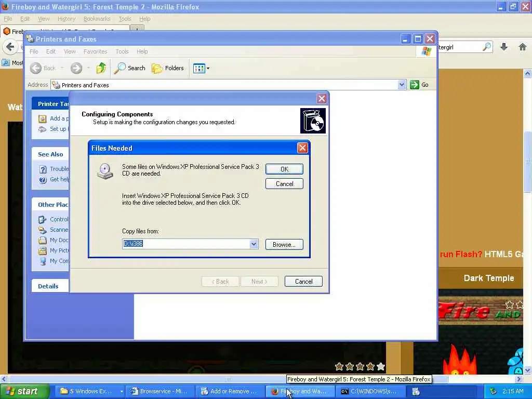532x399 pixels.
Task: Toggle the Folders toolbar button
Action: point(168,68)
